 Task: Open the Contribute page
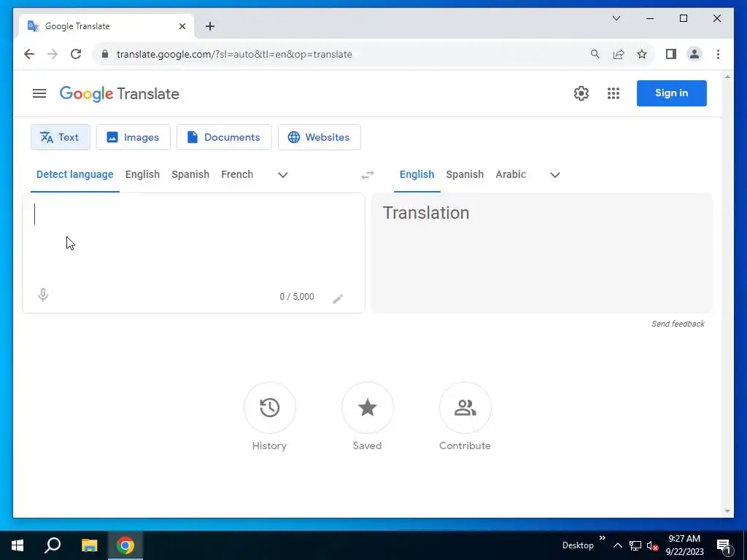[x=465, y=408]
